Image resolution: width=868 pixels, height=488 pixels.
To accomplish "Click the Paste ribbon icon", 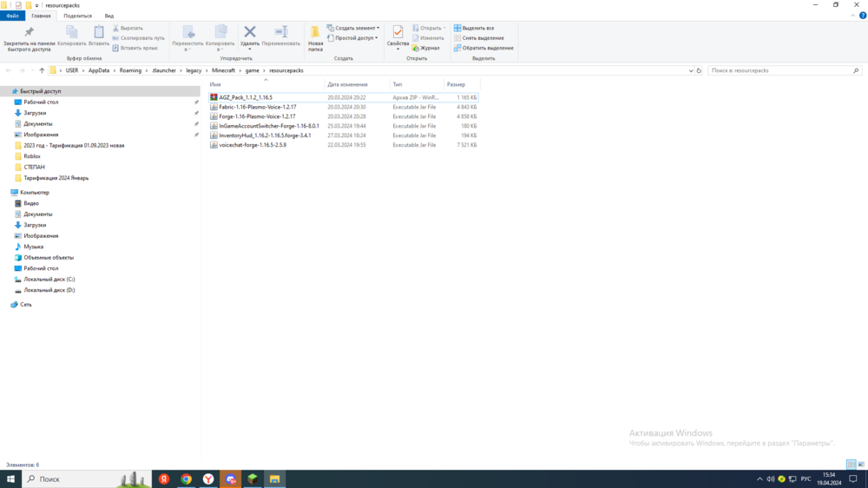I will click(x=99, y=32).
